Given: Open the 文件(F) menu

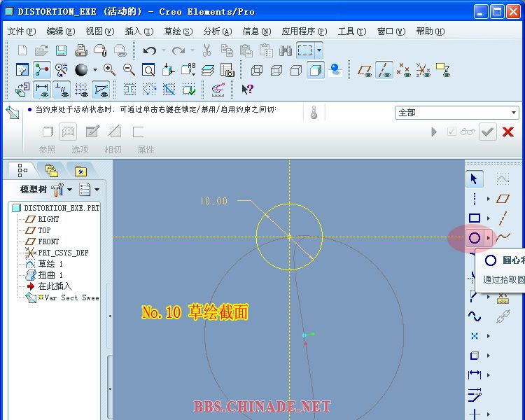Looking at the screenshot, I should pos(22,31).
